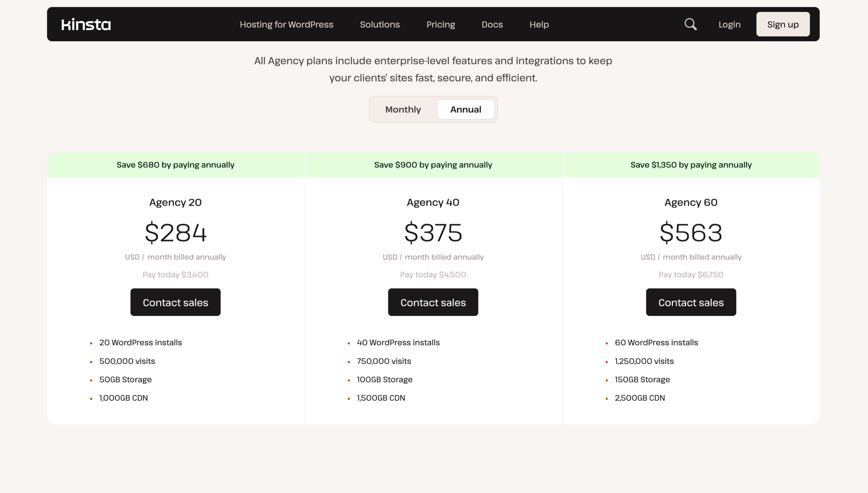The height and width of the screenshot is (493, 868).
Task: Click '150GB Storage' item
Action: click(642, 379)
